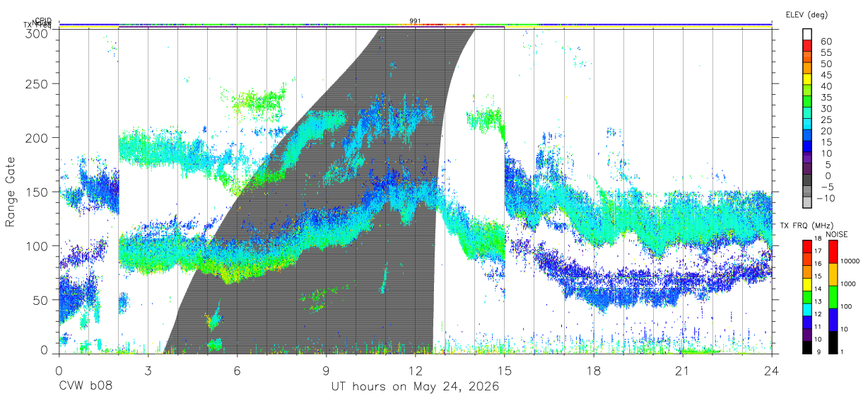
Task: Click the "1" label on the NOISE colorbar
Action: pyautogui.click(x=842, y=351)
